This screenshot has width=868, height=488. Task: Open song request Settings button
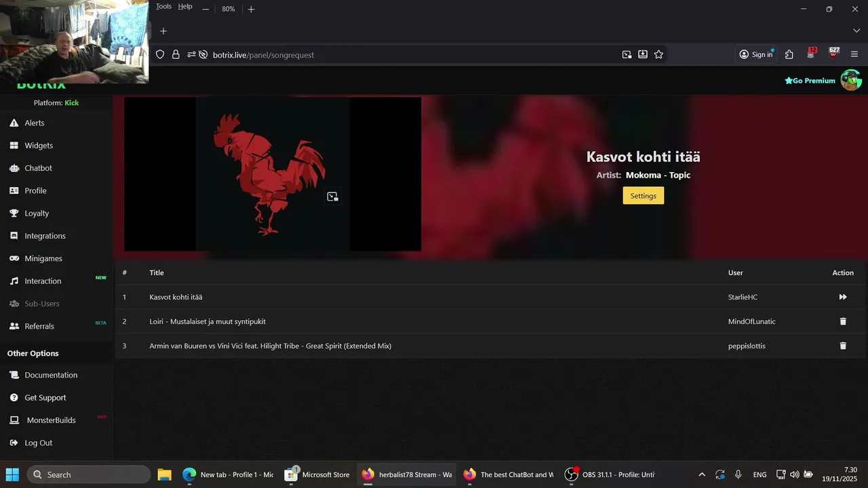tap(643, 196)
